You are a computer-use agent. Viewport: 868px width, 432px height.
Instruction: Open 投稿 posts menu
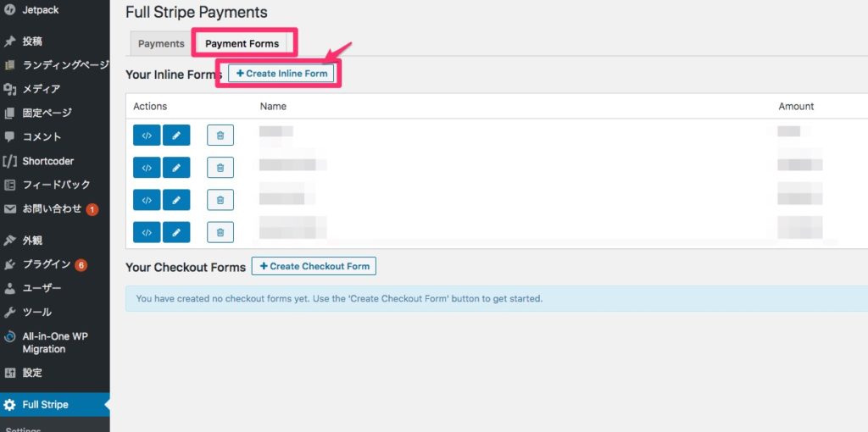pos(32,42)
